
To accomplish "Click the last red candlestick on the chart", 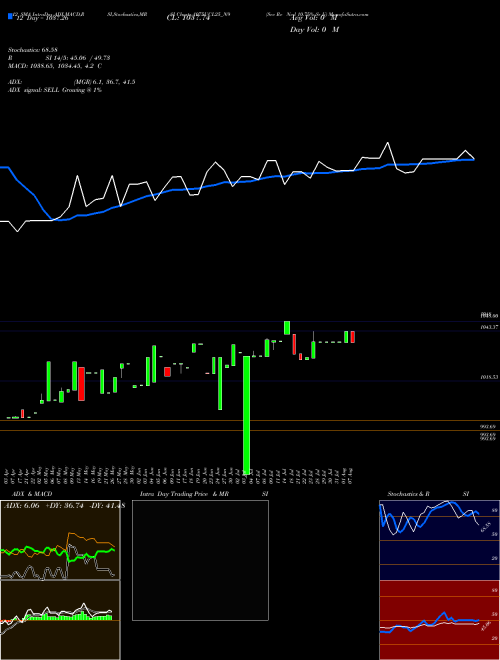I will click(x=353, y=337).
